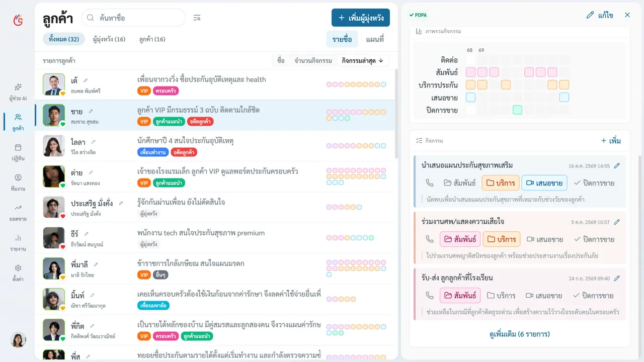
Task: Click phone icon in นำเสนอแผนประกันสุขภาพเสริม card
Action: pos(429,183)
